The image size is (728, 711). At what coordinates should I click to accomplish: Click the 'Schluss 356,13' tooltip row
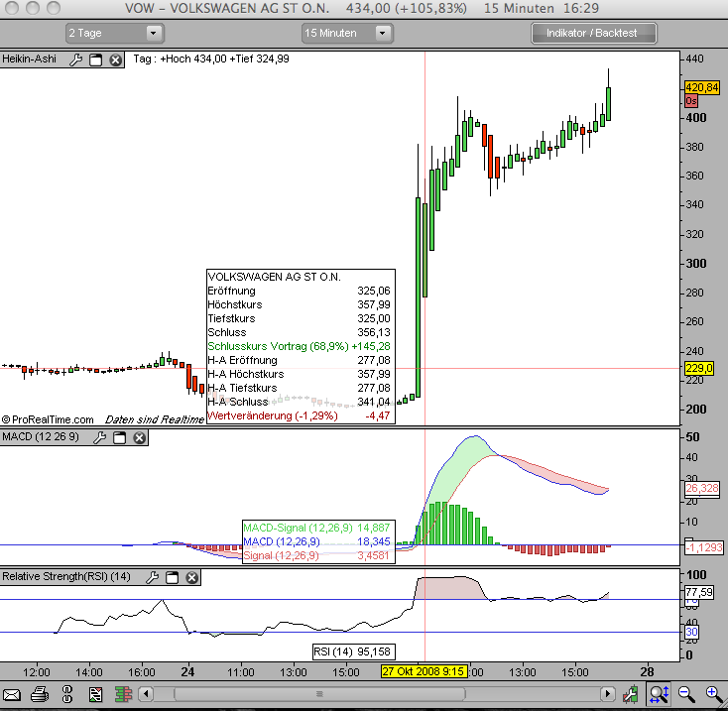point(299,332)
